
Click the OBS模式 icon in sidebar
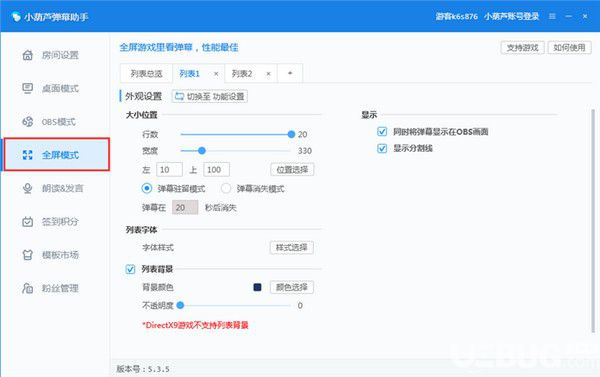(x=28, y=122)
